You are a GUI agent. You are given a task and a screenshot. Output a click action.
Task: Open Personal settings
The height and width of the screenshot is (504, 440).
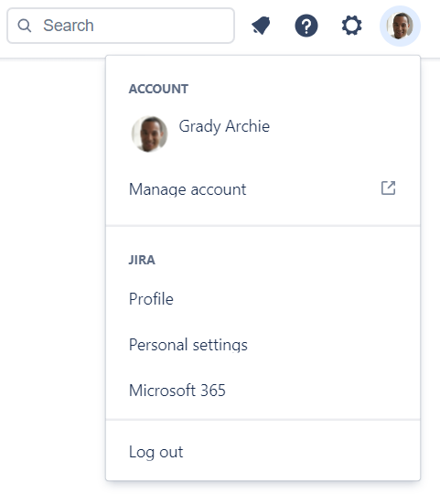pyautogui.click(x=263, y=345)
